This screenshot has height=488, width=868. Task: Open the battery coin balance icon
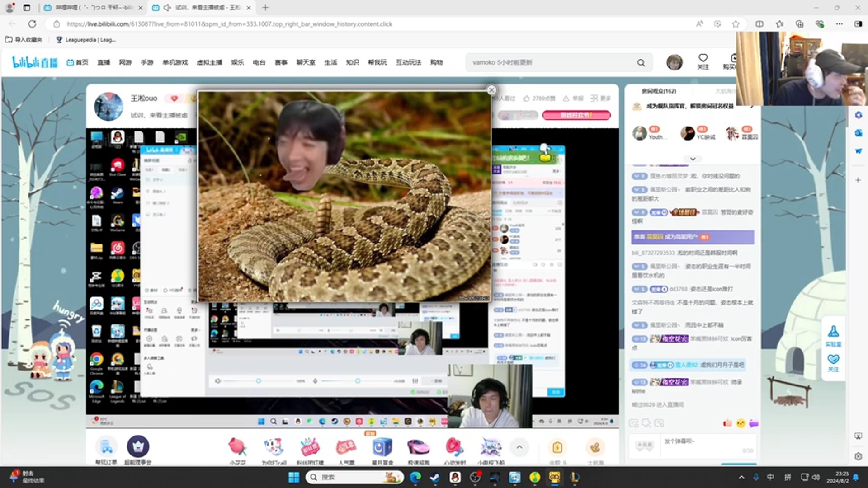[x=557, y=447]
